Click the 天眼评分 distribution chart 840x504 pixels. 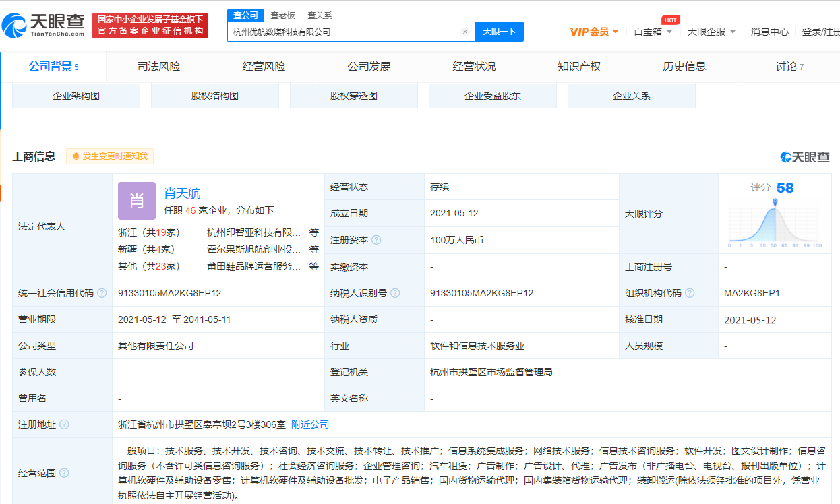pos(775,224)
